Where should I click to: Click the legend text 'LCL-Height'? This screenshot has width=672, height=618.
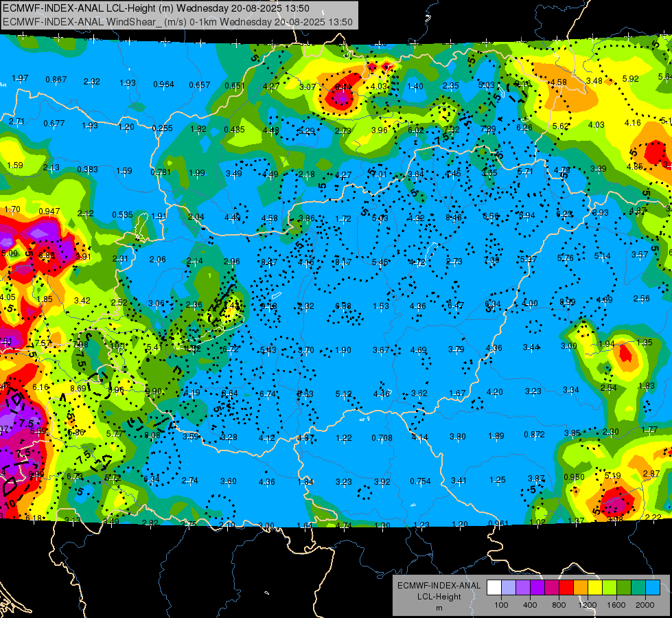[439, 597]
